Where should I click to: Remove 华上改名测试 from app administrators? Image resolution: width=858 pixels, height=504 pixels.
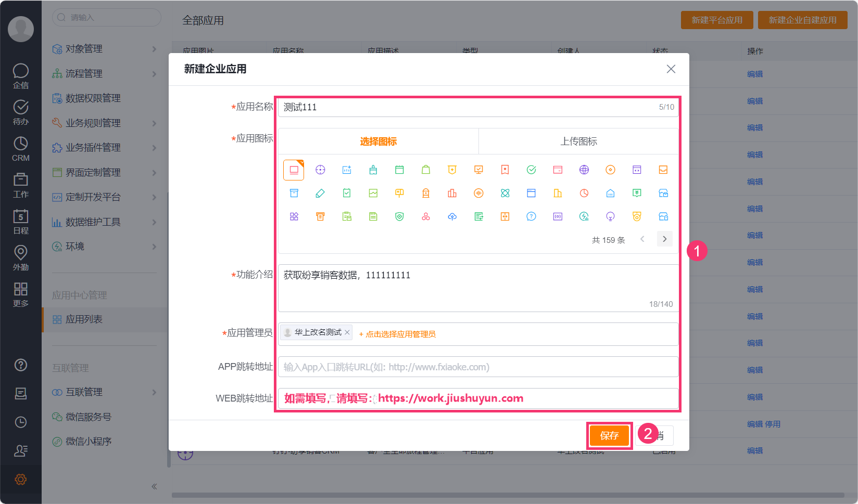347,332
